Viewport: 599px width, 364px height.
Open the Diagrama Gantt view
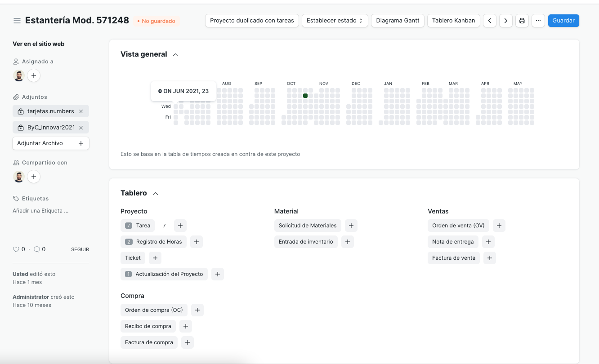pos(398,21)
